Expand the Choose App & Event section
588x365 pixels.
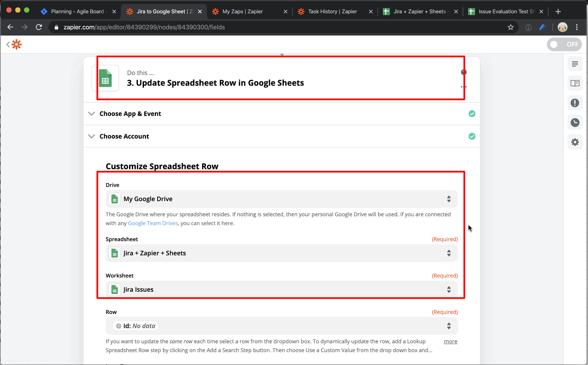(281, 114)
